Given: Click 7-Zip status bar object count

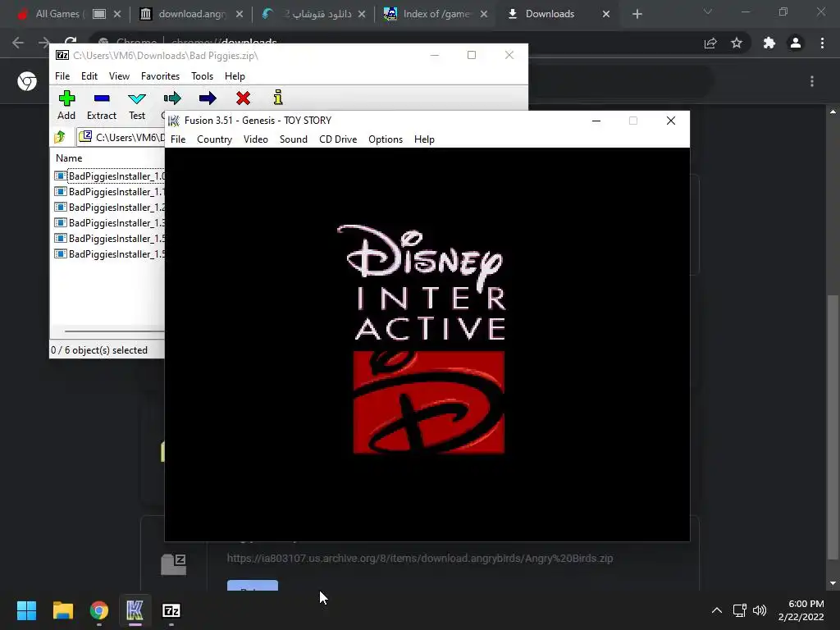Looking at the screenshot, I should (99, 349).
